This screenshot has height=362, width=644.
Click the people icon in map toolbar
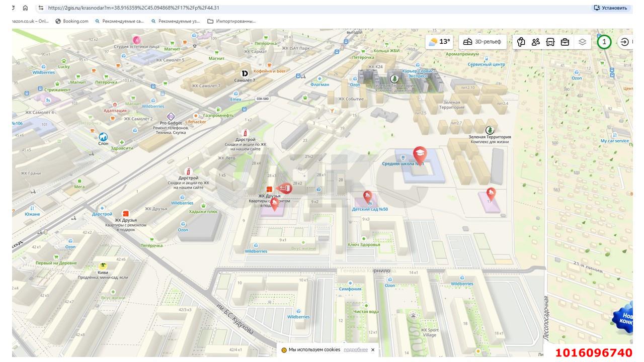pos(536,42)
